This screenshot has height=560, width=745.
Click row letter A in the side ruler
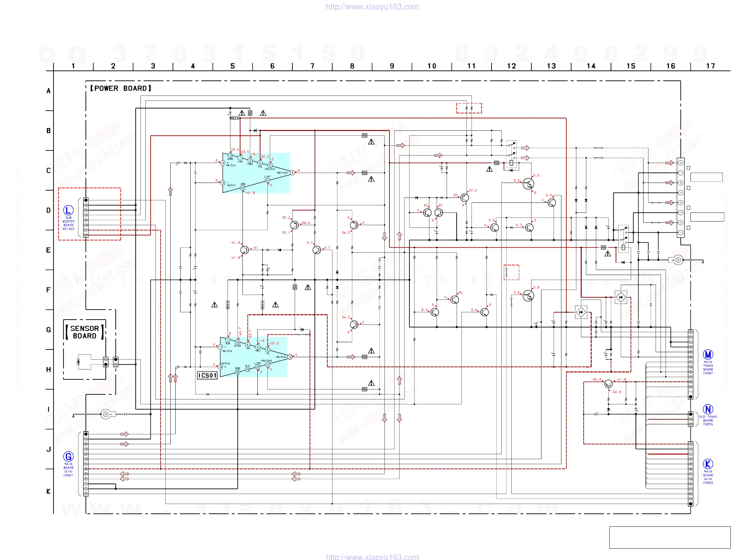pyautogui.click(x=49, y=91)
